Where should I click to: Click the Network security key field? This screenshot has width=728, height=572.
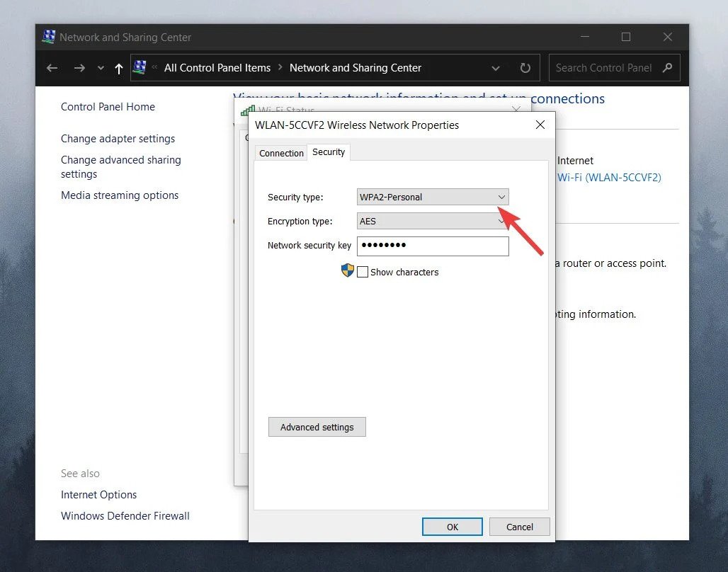(x=433, y=246)
